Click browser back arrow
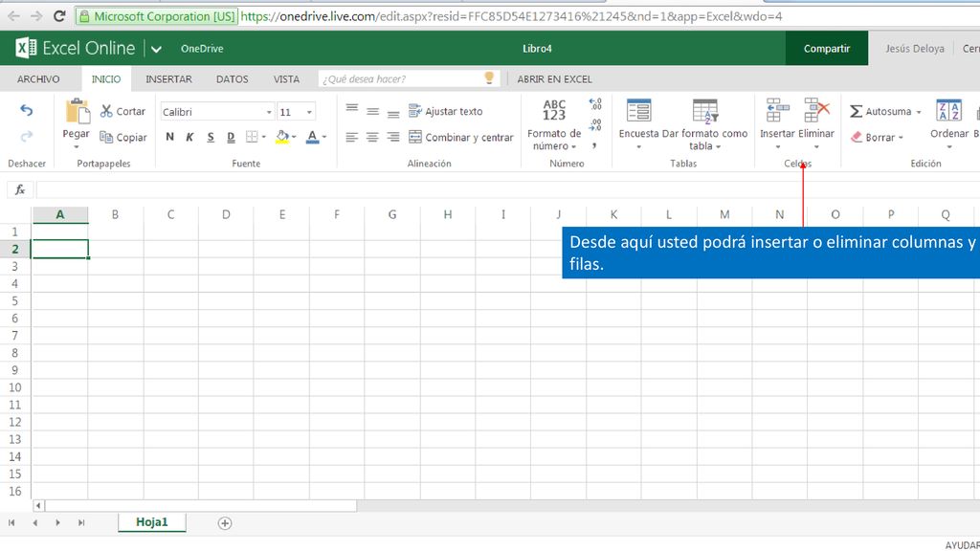The width and height of the screenshot is (980, 551). 13,16
